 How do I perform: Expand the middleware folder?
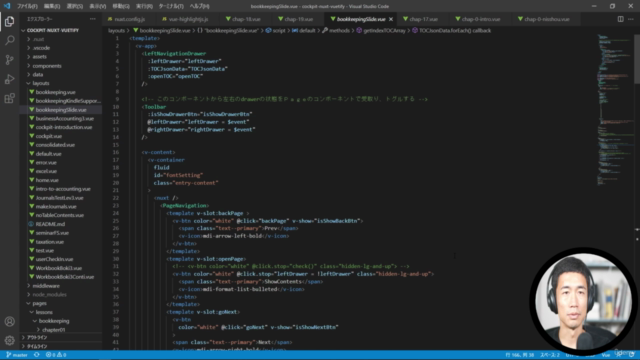[x=46, y=286]
